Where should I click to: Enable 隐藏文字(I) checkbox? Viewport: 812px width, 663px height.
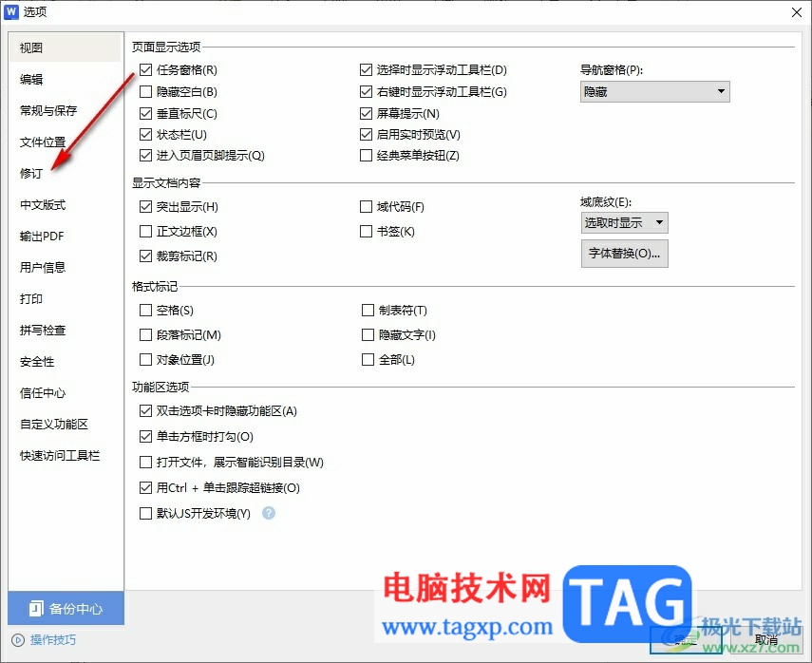[x=368, y=335]
